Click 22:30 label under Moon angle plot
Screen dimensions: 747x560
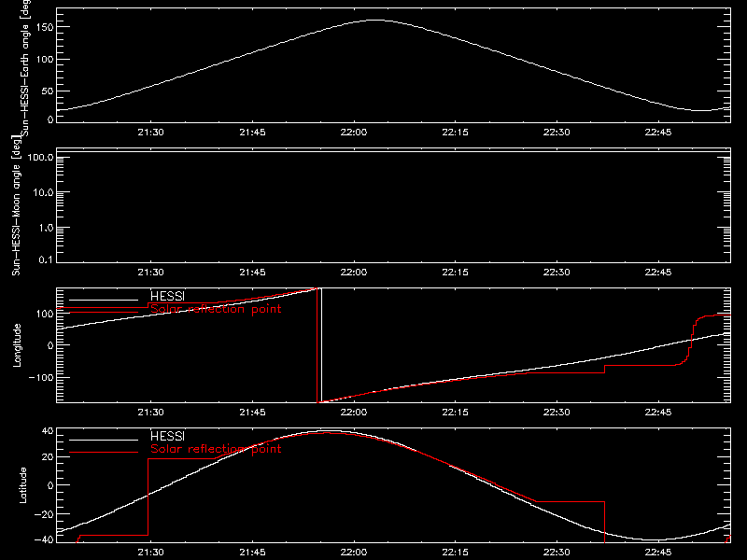(x=557, y=273)
